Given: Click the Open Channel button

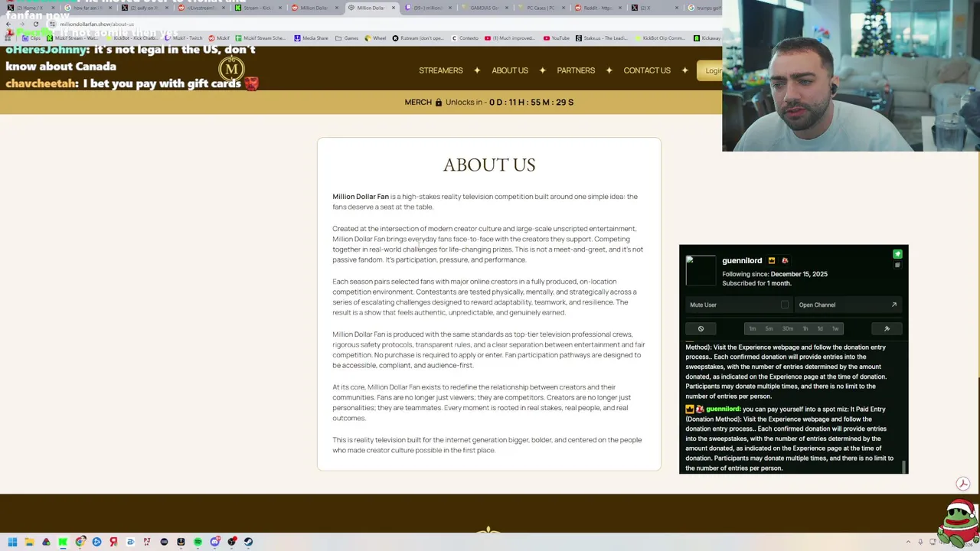Looking at the screenshot, I should click(848, 305).
